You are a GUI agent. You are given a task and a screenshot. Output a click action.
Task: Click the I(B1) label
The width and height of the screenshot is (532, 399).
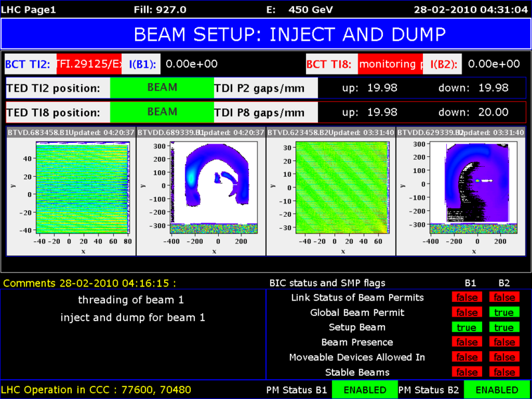(x=142, y=64)
